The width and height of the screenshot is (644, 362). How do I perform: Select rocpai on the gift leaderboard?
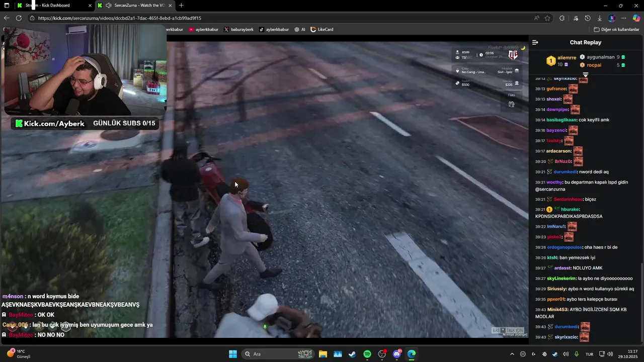[x=602, y=65]
